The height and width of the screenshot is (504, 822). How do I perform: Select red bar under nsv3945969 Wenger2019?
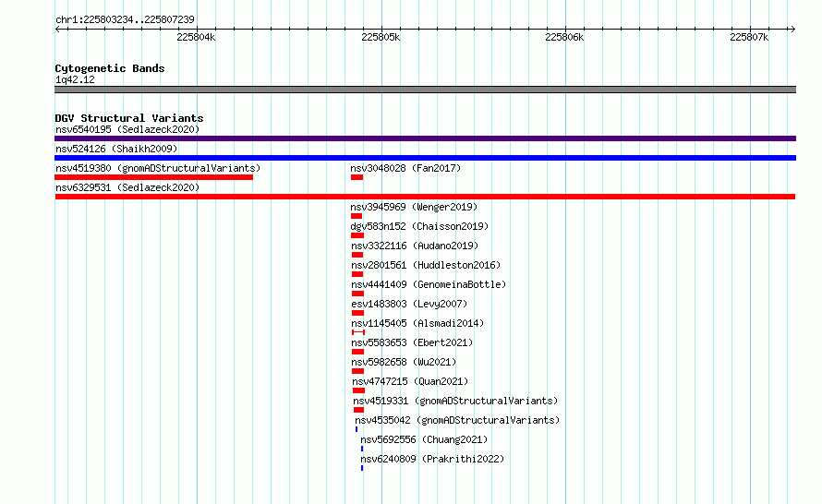(x=357, y=216)
